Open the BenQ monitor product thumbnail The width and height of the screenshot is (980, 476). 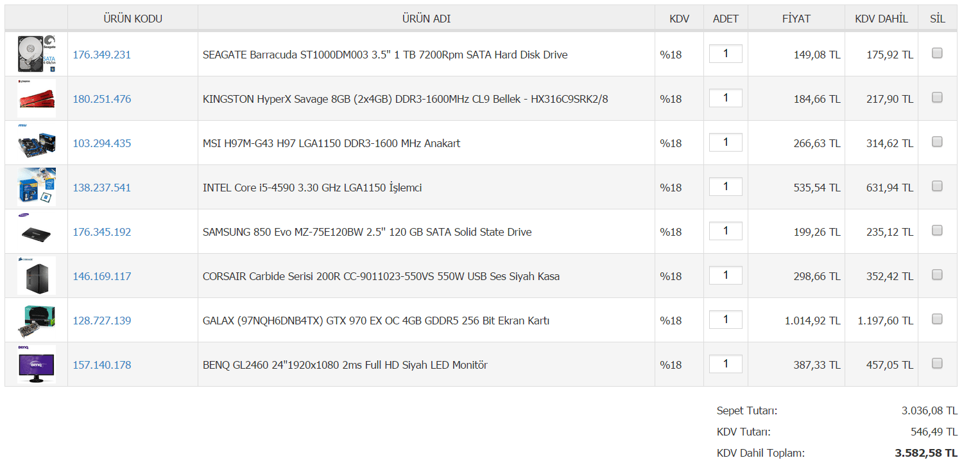pyautogui.click(x=37, y=364)
